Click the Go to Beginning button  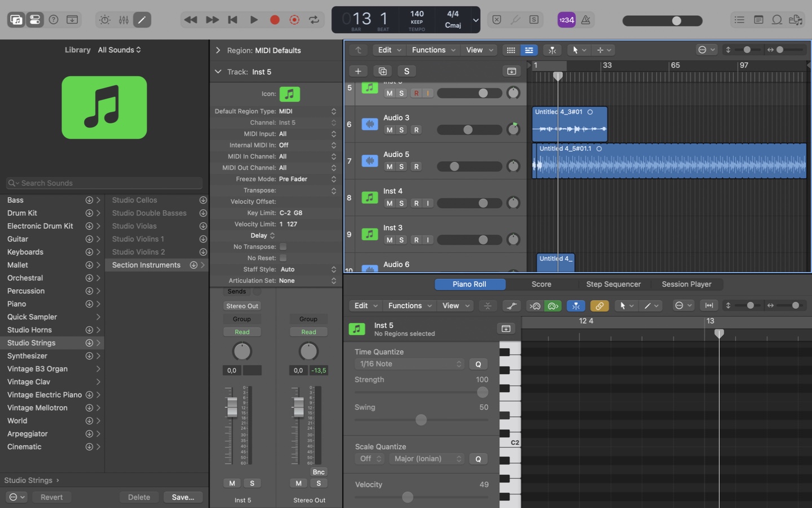click(x=232, y=20)
